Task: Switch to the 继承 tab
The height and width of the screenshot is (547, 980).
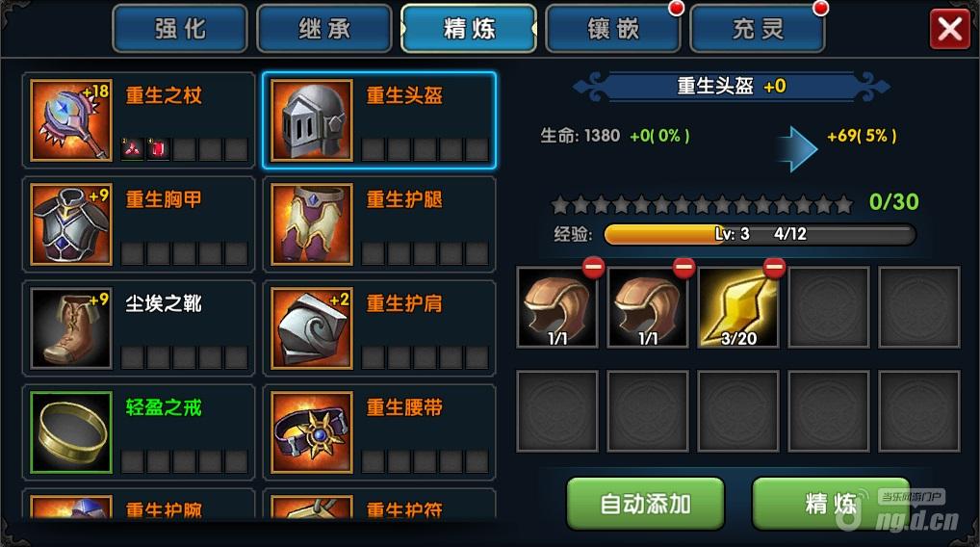Action: [324, 29]
